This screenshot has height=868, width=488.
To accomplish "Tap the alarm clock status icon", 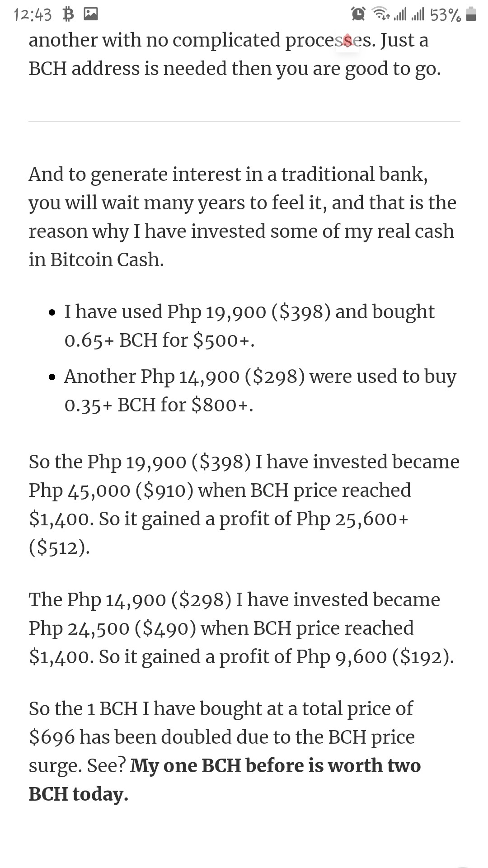I will coord(358,15).
